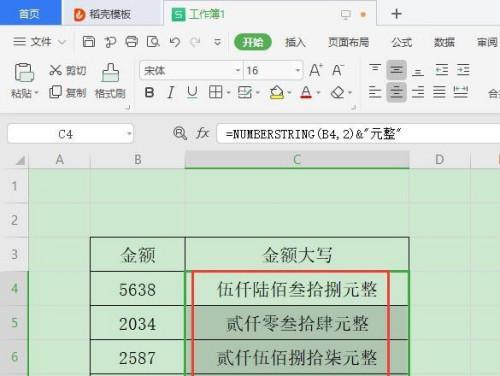Select column C header
Viewport: 500px width, 376px height.
[x=297, y=160]
